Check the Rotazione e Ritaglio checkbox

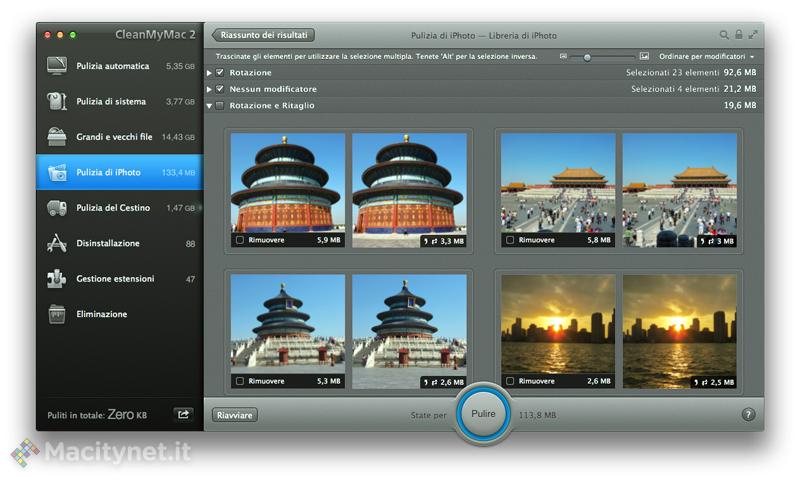220,105
